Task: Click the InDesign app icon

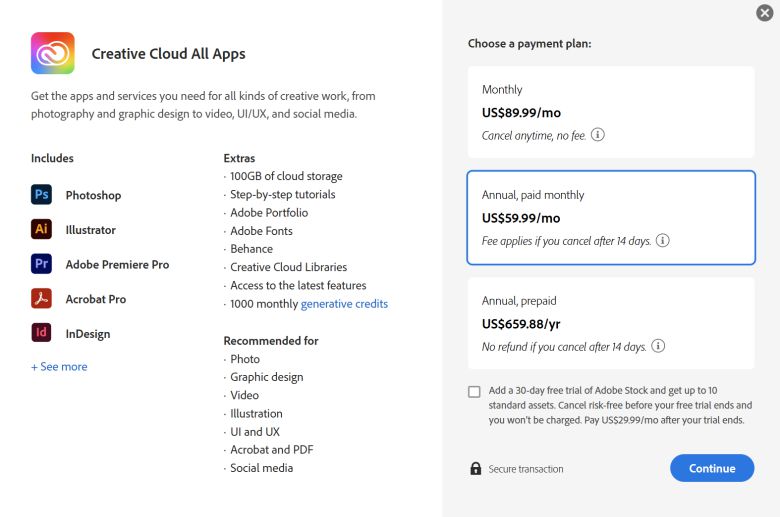Action: coord(42,333)
